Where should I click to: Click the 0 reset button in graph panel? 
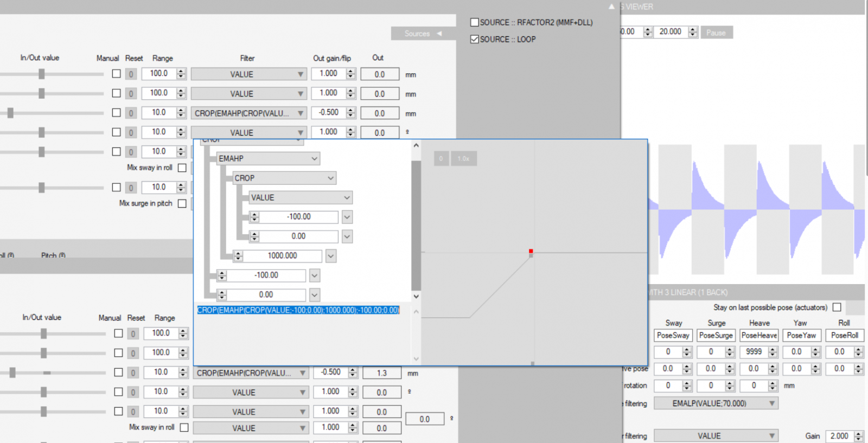[441, 159]
